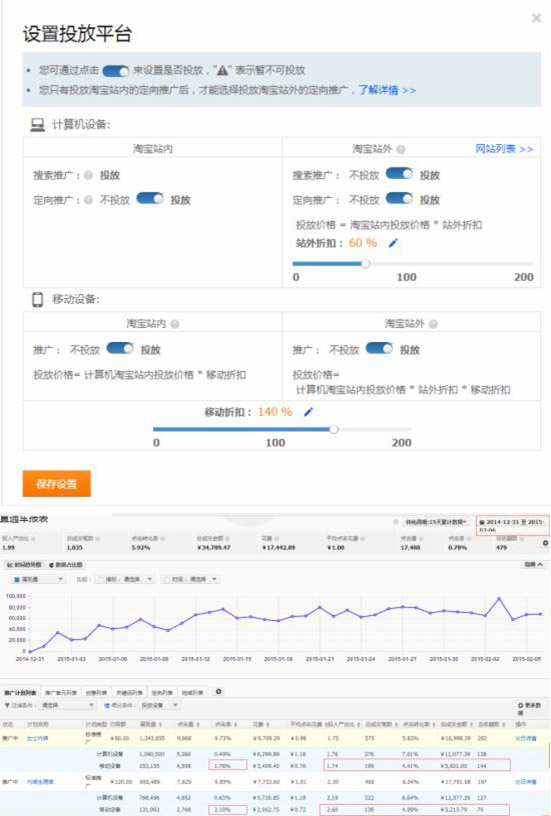Open the 女士内裤 campaign link

coord(36,738)
